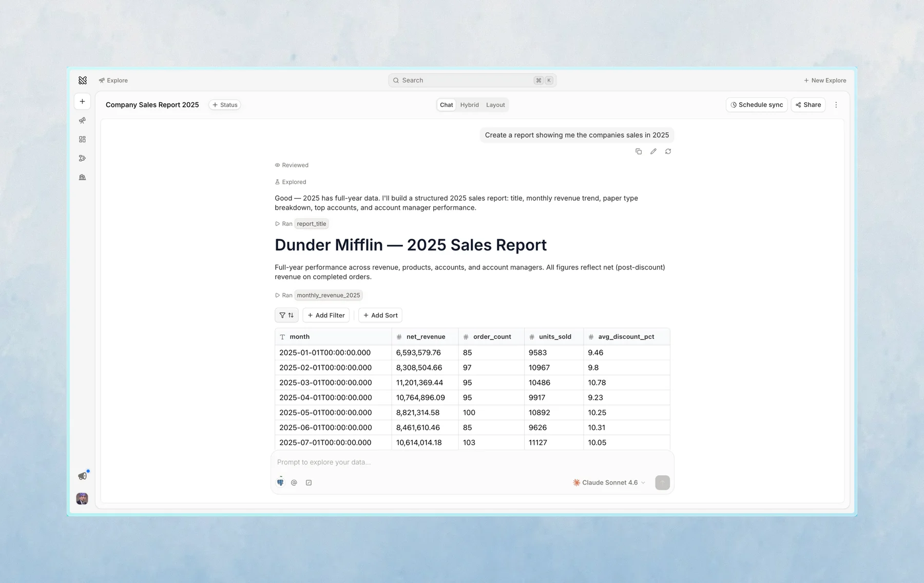This screenshot has width=924, height=583.
Task: Open the three-dot more options menu
Action: coord(836,105)
